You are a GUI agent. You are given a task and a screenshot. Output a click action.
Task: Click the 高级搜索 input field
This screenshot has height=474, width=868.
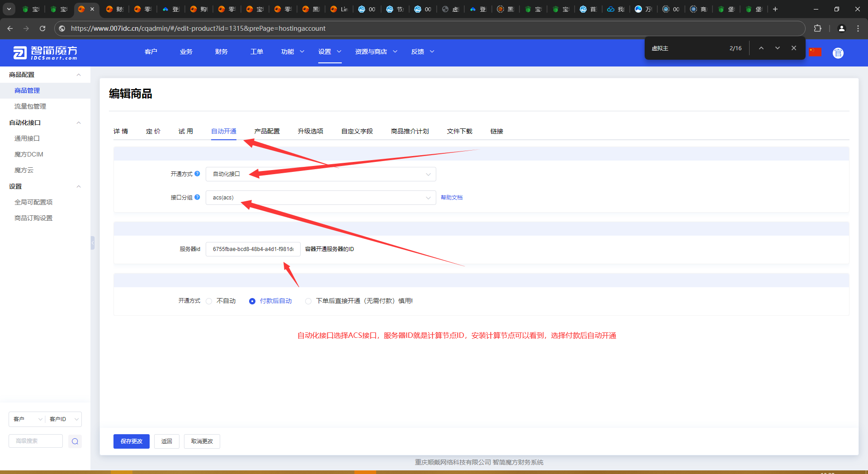point(36,441)
